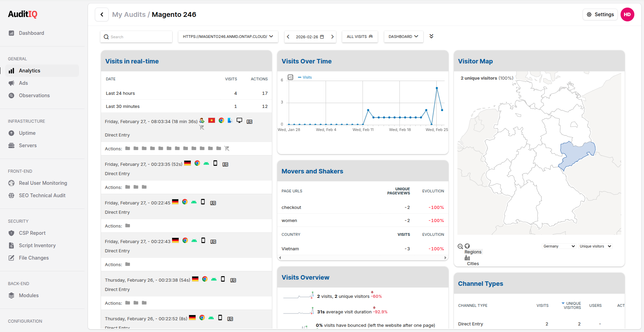Open the visitor profile for the 08:03:34 visit

coord(249,122)
